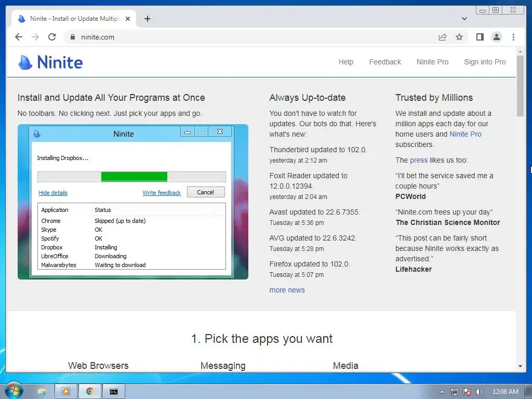Open the network tray icon
Viewport: 532px width, 399px height.
point(454,392)
